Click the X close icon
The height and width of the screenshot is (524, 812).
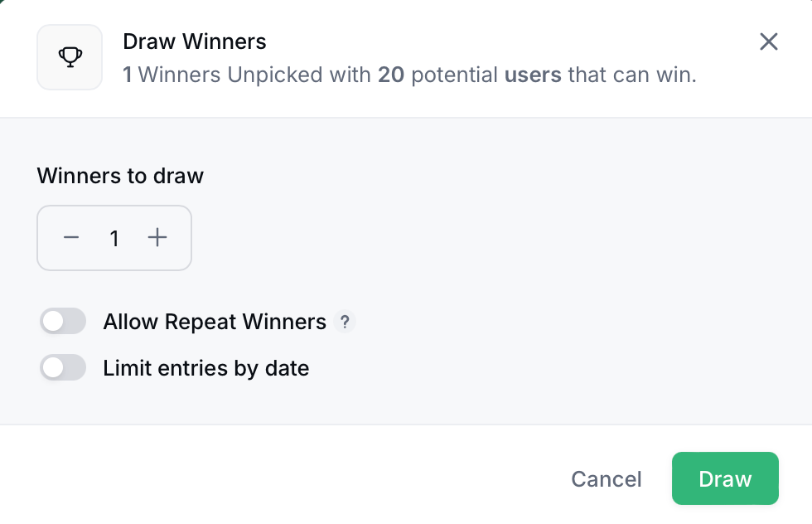tap(768, 41)
